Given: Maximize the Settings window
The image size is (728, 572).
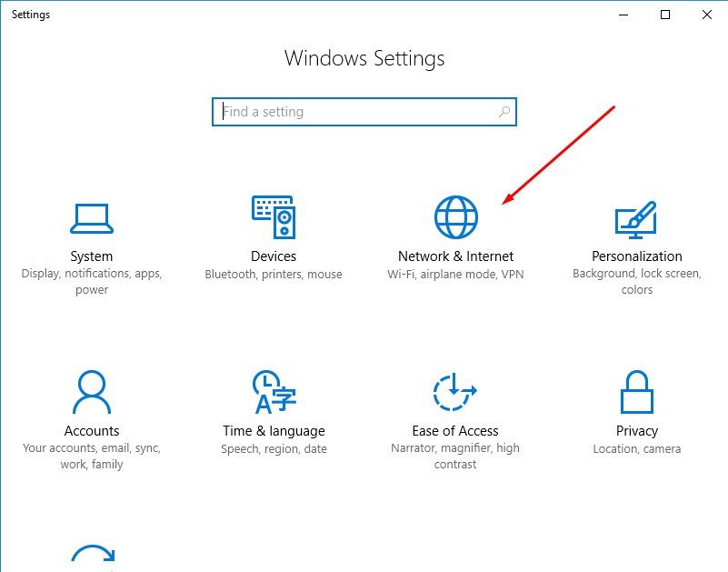Looking at the screenshot, I should (x=663, y=15).
